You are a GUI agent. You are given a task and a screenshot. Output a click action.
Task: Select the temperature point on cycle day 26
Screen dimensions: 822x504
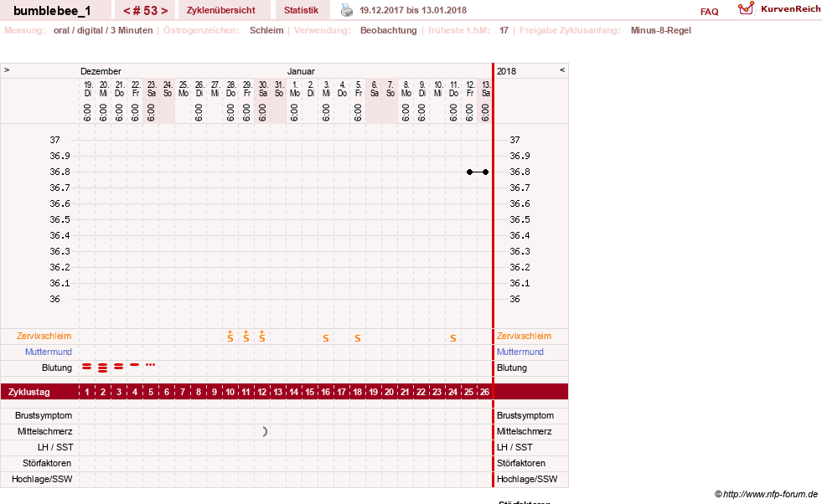485,172
